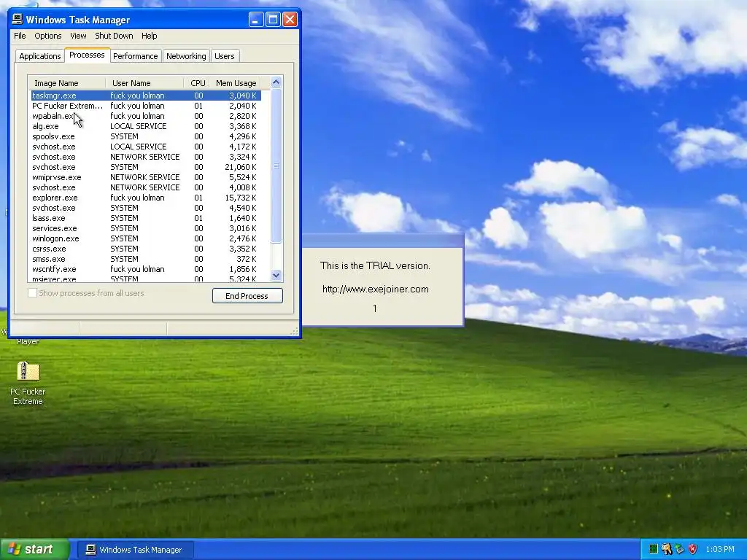Open the View menu
This screenshot has width=747, height=560.
pyautogui.click(x=78, y=36)
